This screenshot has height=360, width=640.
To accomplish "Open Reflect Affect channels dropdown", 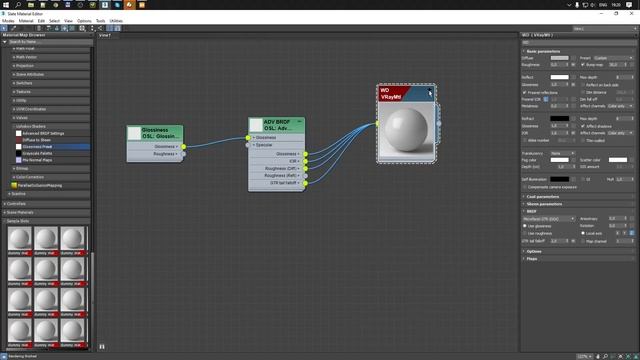I will [x=620, y=106].
